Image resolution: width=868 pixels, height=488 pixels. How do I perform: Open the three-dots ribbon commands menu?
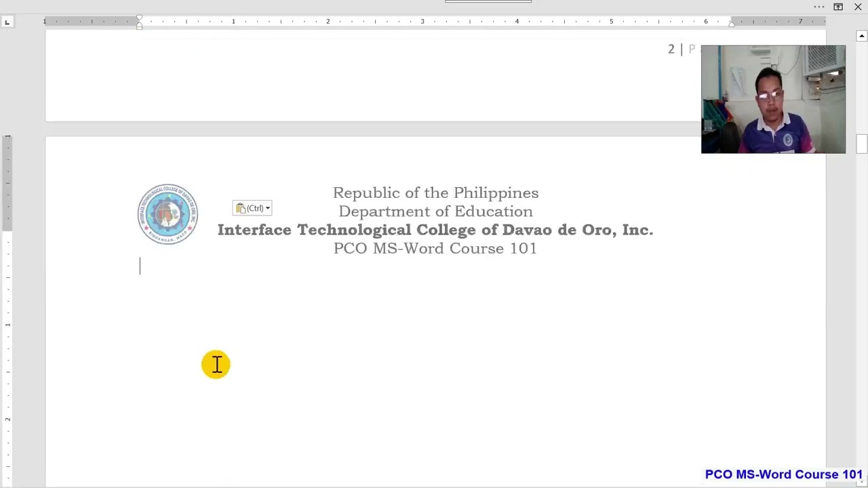click(819, 7)
